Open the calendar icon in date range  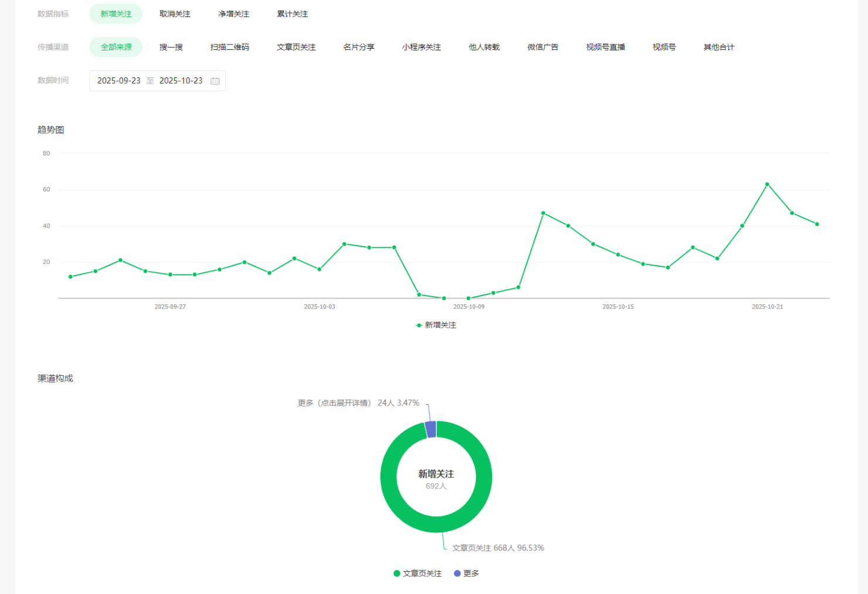pos(215,81)
